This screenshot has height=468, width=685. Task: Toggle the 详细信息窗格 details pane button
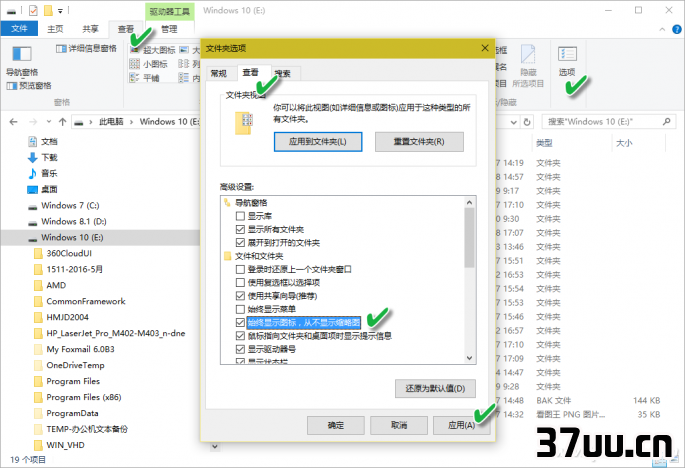(x=86, y=49)
